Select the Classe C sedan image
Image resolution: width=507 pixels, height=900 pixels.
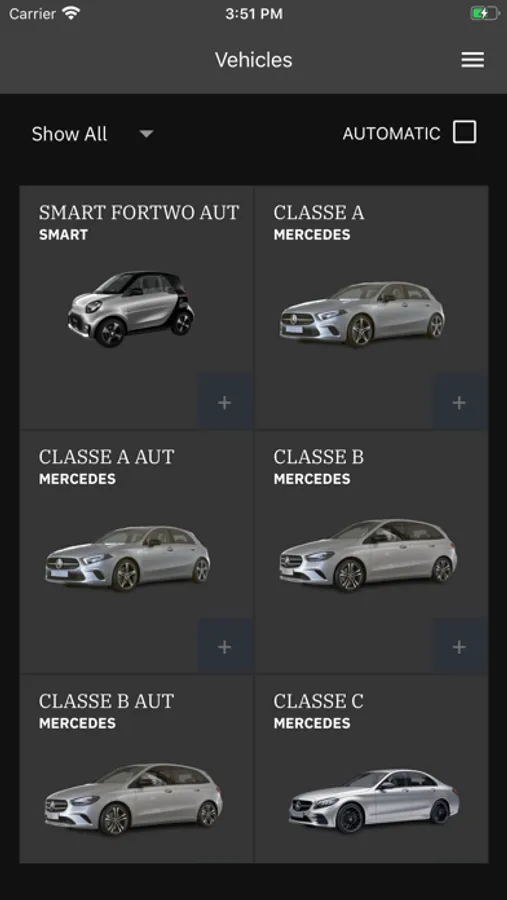[374, 801]
